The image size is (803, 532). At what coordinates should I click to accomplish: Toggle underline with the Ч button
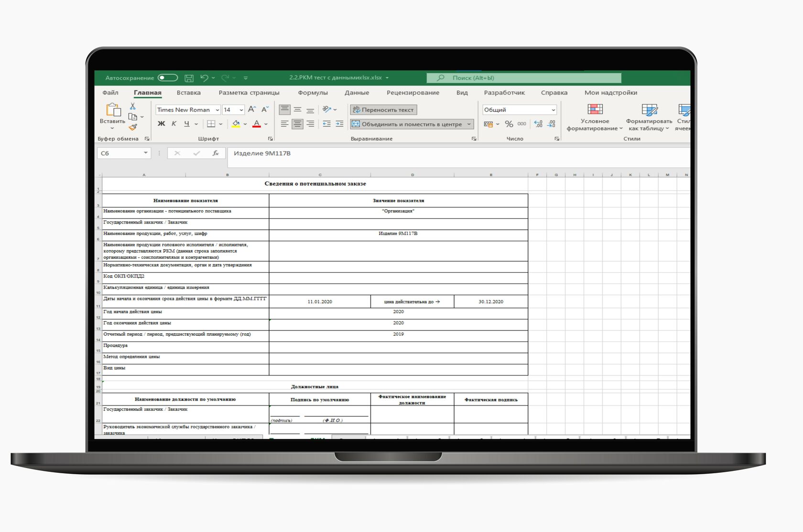tap(187, 124)
